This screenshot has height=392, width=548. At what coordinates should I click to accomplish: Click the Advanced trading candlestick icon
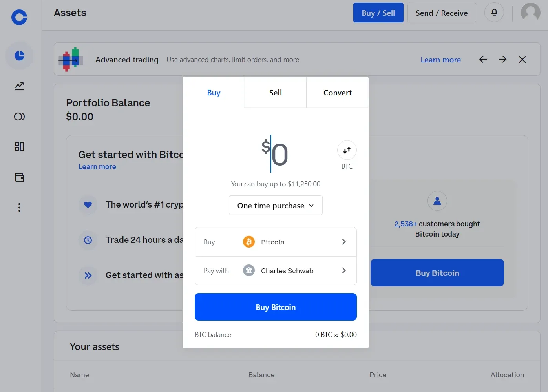(71, 60)
